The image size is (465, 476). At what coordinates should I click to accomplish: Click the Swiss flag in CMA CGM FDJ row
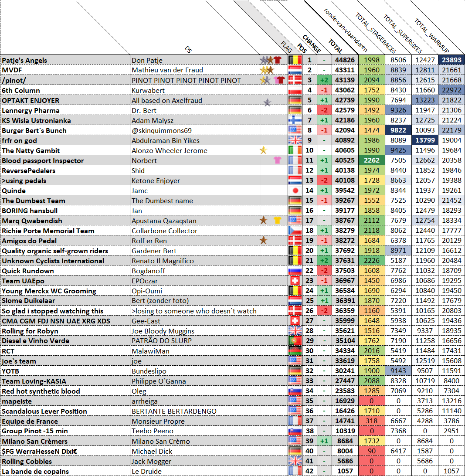pyautogui.click(x=295, y=320)
